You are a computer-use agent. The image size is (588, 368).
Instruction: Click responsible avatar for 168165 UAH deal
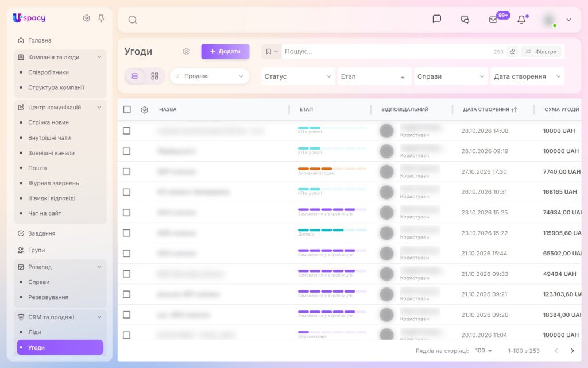(x=386, y=192)
